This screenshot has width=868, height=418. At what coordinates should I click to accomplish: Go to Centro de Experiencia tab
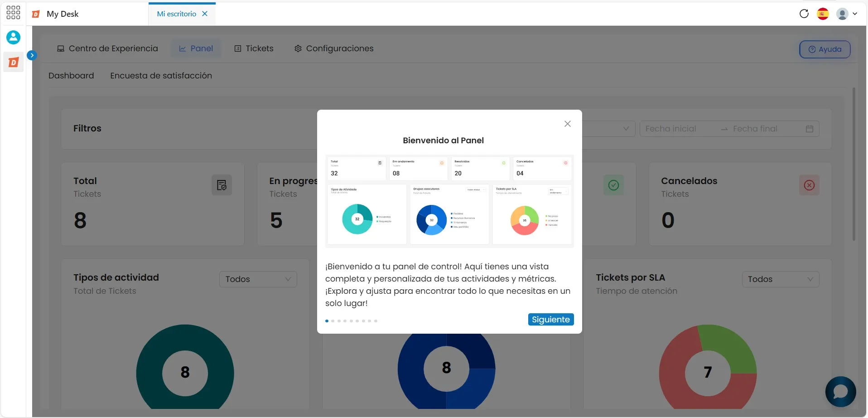[x=107, y=49]
